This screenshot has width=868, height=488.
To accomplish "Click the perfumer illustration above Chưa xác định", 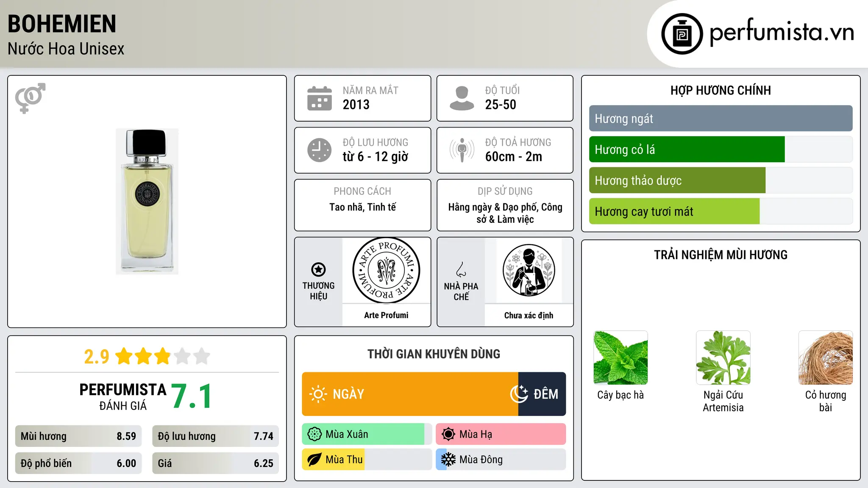I will pos(529,270).
